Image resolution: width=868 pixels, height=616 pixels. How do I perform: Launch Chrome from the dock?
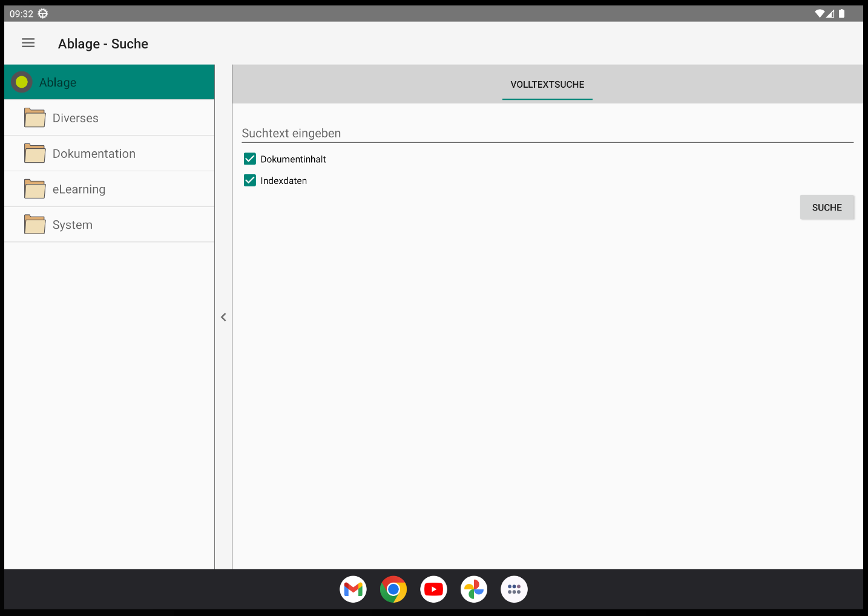[393, 589]
